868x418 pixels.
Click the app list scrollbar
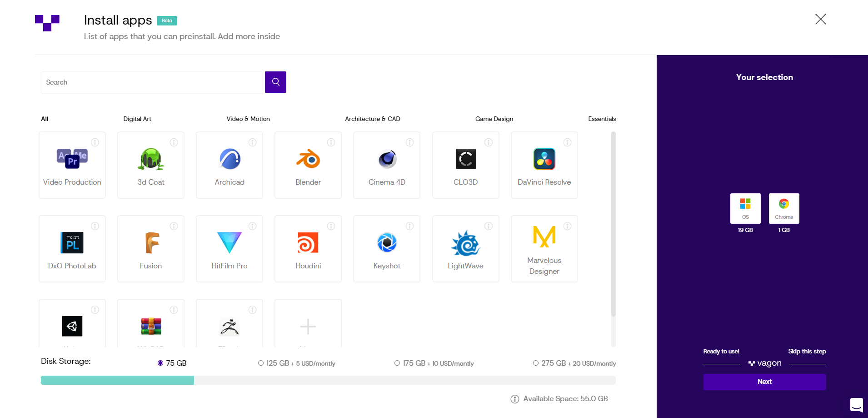[x=614, y=224]
